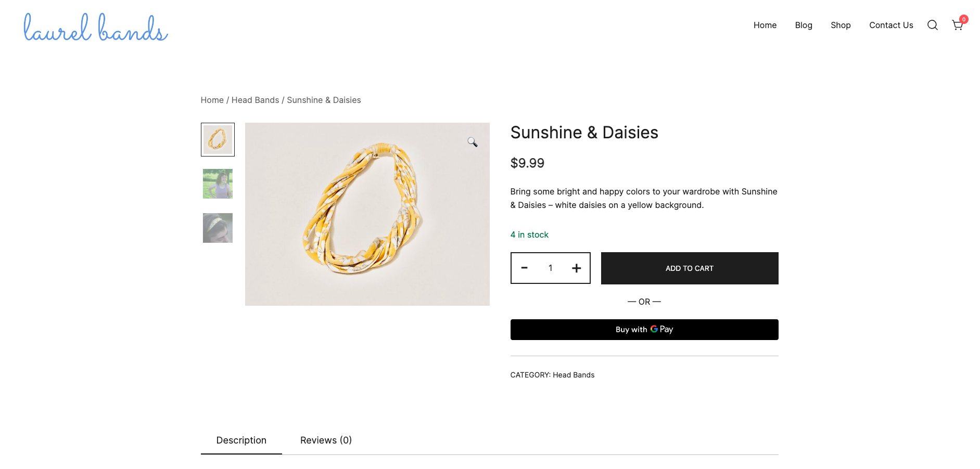Click the minus icon to decrease quantity
980x469 pixels.
coord(525,268)
